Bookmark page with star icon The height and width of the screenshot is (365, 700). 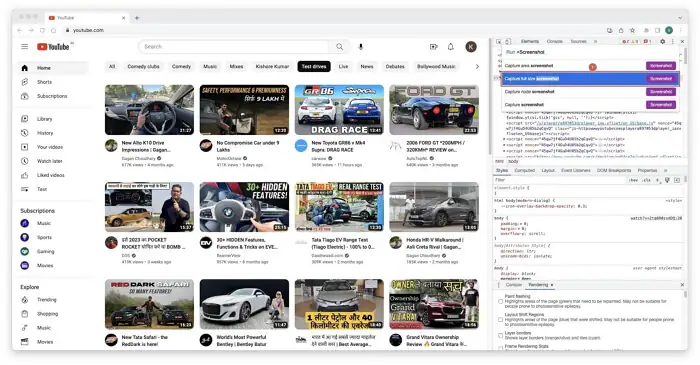[x=632, y=30]
